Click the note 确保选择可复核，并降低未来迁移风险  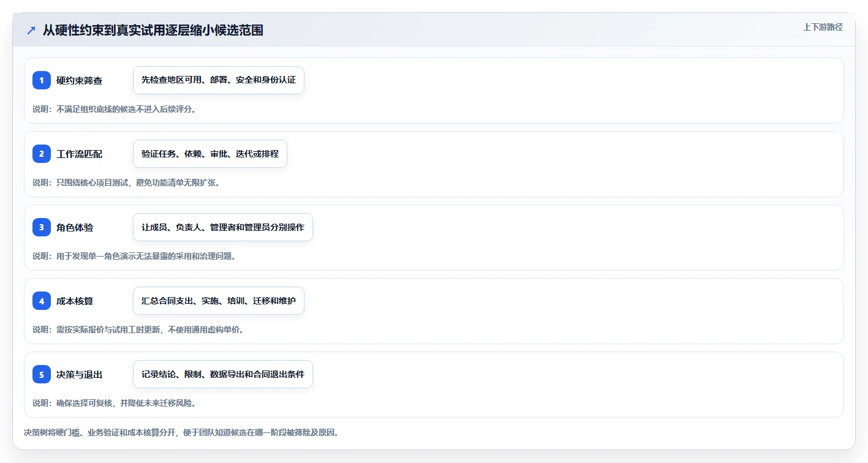[126, 403]
